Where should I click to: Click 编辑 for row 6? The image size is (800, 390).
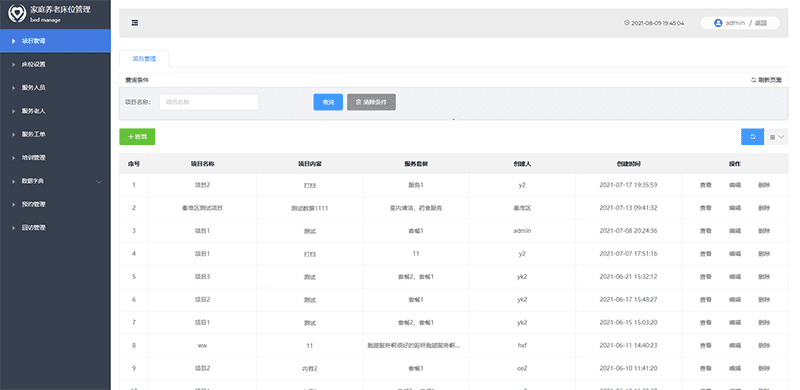coord(735,300)
